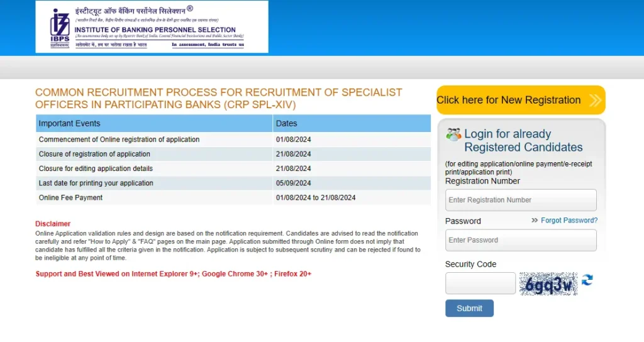Click the Submit button
The width and height of the screenshot is (644, 342).
[x=469, y=308]
